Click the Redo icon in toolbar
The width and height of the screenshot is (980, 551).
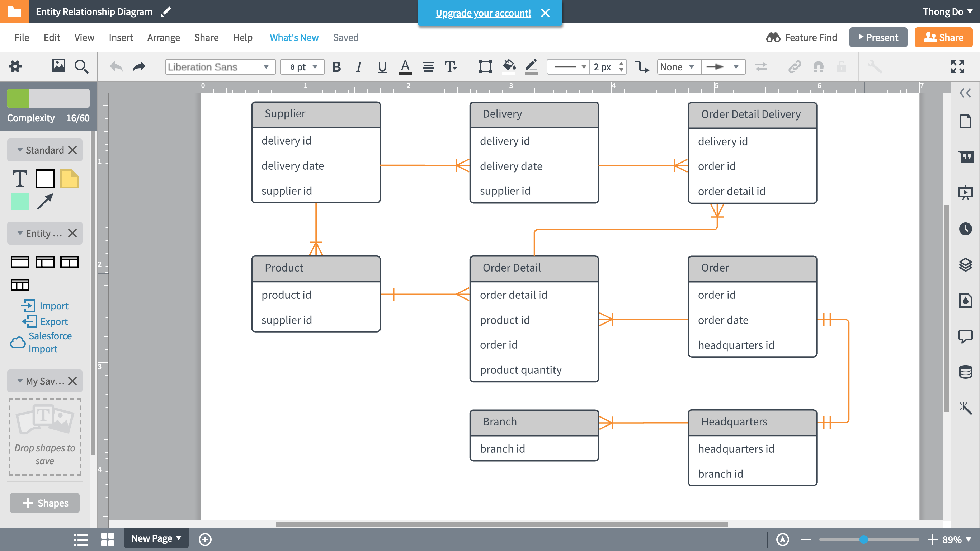139,67
